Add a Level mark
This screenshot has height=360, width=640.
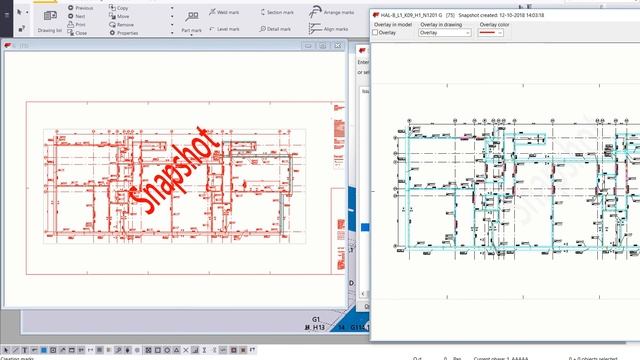tap(224, 29)
